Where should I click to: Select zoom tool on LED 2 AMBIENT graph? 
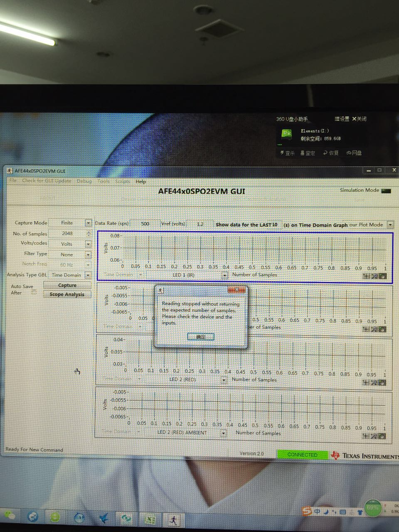374,436
